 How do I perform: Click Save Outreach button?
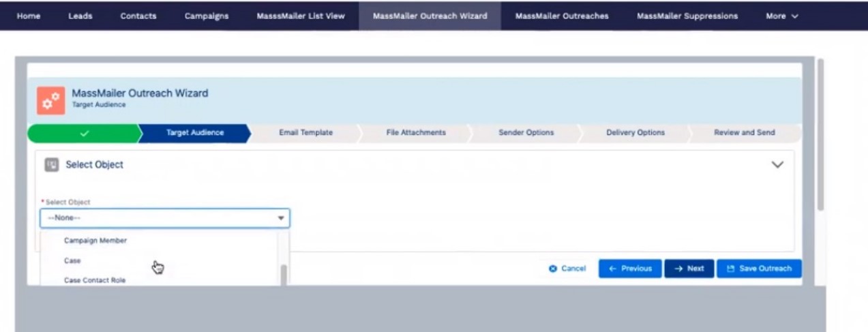pos(759,269)
